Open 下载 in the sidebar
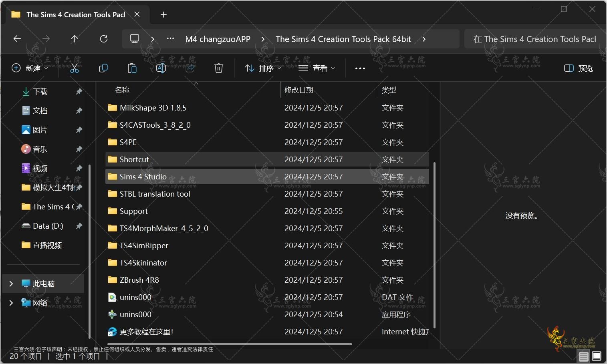The image size is (607, 364). tap(40, 92)
